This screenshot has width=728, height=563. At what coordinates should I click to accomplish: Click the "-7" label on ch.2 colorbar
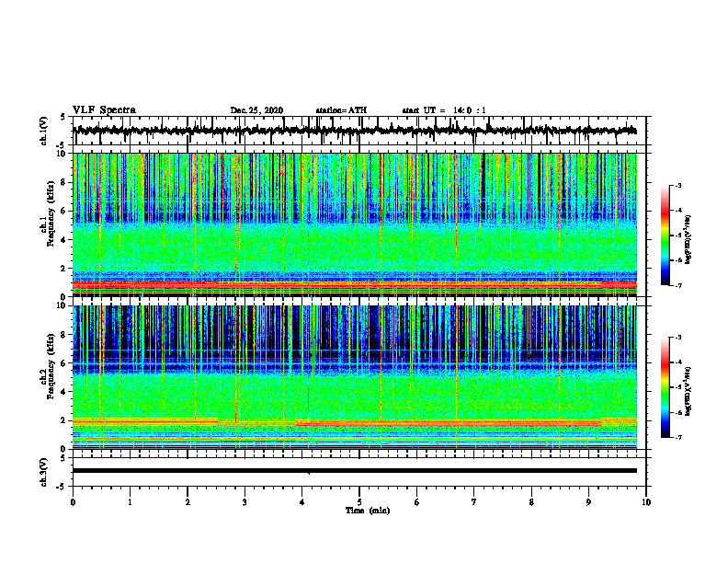pyautogui.click(x=677, y=438)
